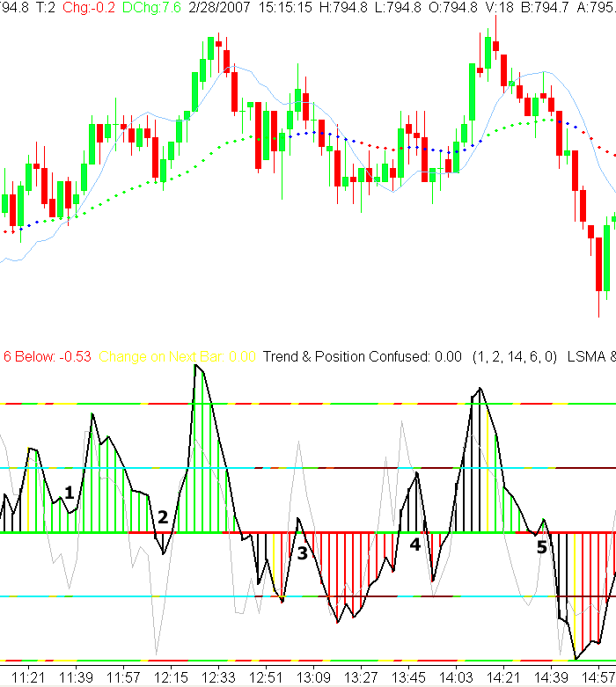
Task: Click the '11:21' time axis label
Action: click(x=28, y=677)
